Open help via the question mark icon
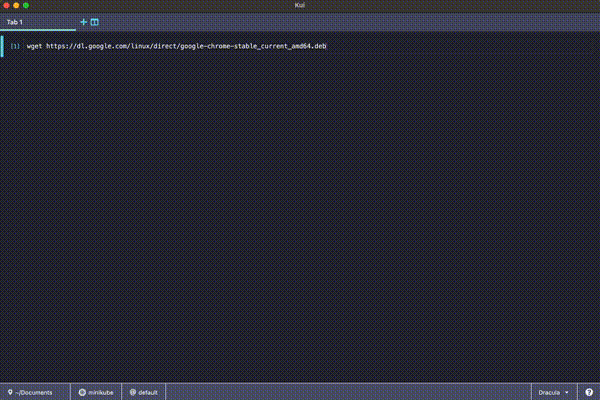The width and height of the screenshot is (600, 400). [x=590, y=393]
